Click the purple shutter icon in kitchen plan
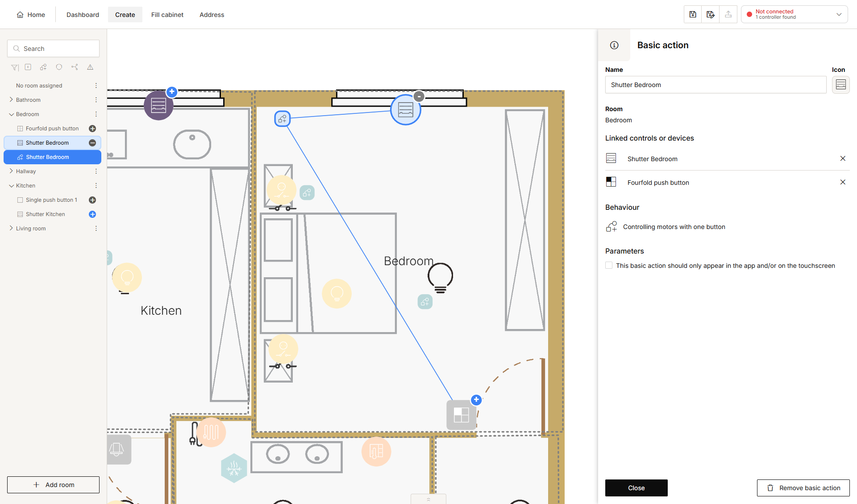 [158, 105]
